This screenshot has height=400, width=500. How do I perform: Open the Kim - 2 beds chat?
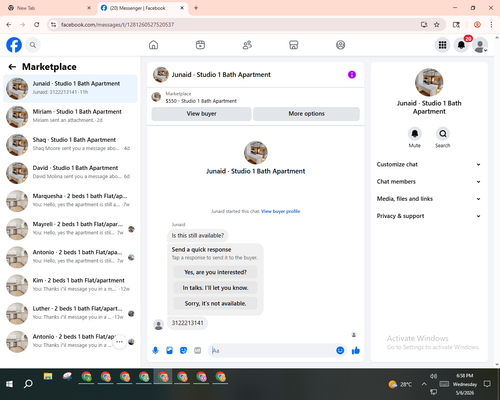tap(70, 286)
